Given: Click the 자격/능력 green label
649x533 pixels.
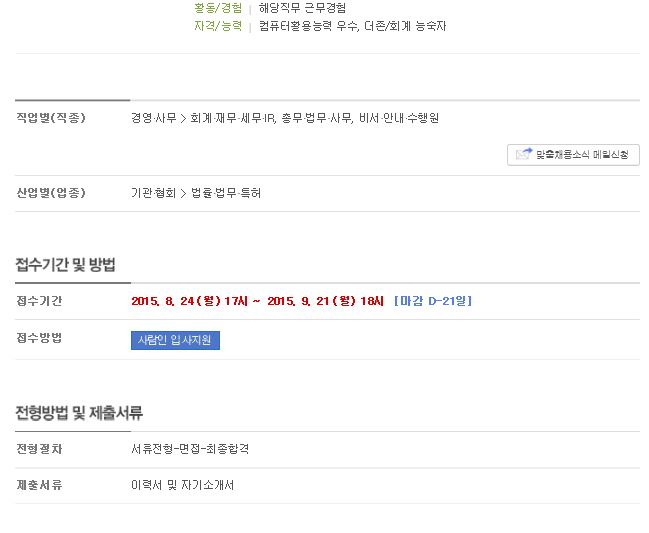Looking at the screenshot, I should point(218,26).
